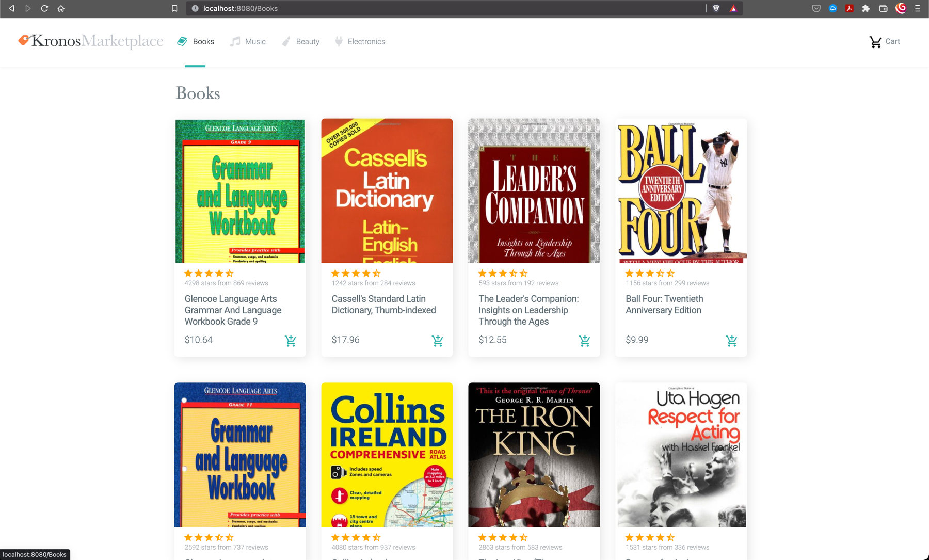Open Respect for Acting cover image

pyautogui.click(x=681, y=455)
